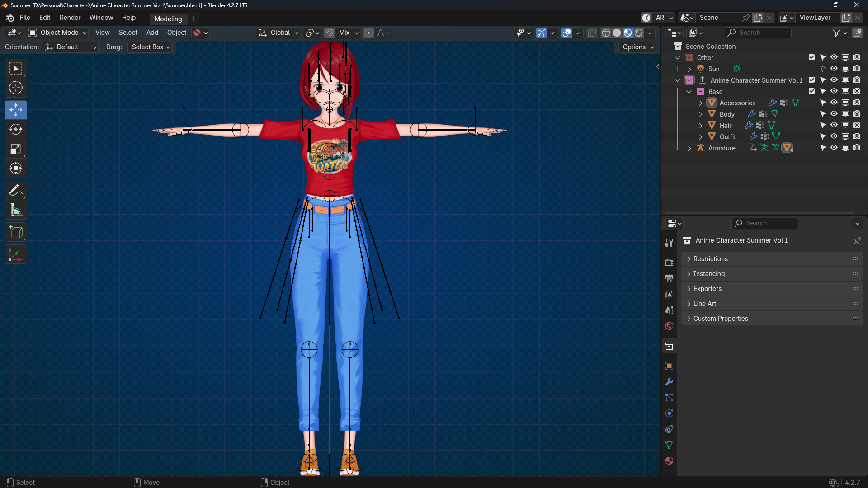Viewport: 868px width, 488px height.
Task: Toggle viewport gizmos
Action: coord(541,33)
